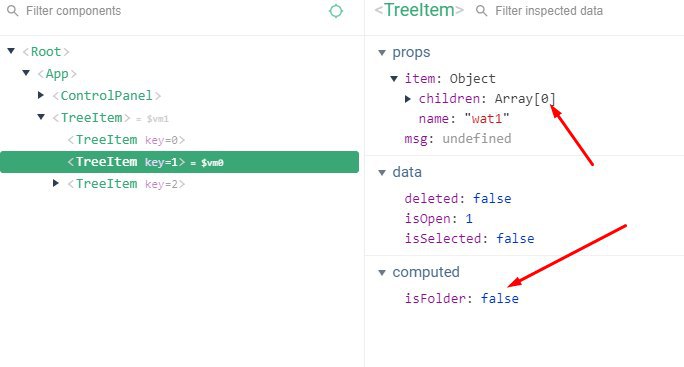Expand the TreeItem key=2 arrow
This screenshot has height=367, width=684.
coord(56,183)
